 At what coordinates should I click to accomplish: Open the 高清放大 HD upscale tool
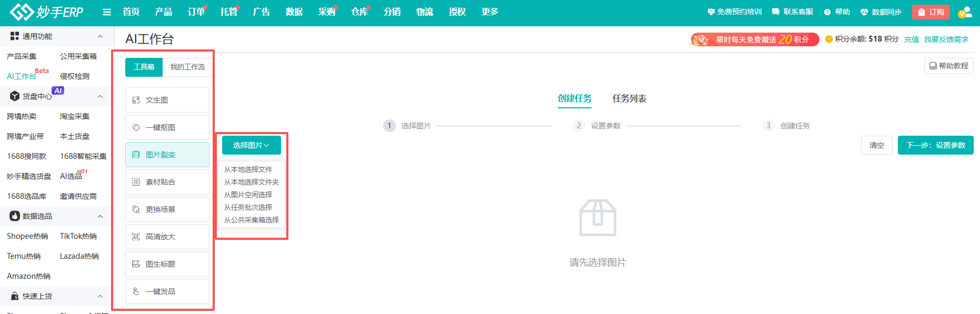pos(167,237)
